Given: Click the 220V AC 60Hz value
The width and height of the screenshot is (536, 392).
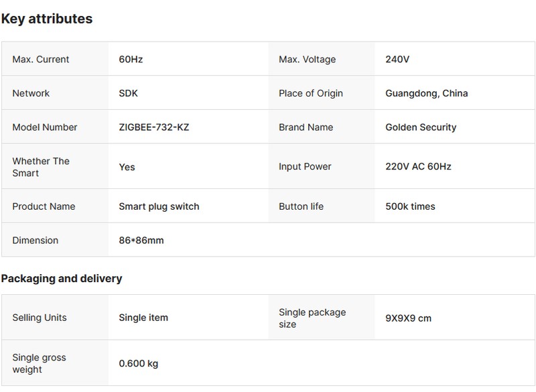Looking at the screenshot, I should coord(418,166).
